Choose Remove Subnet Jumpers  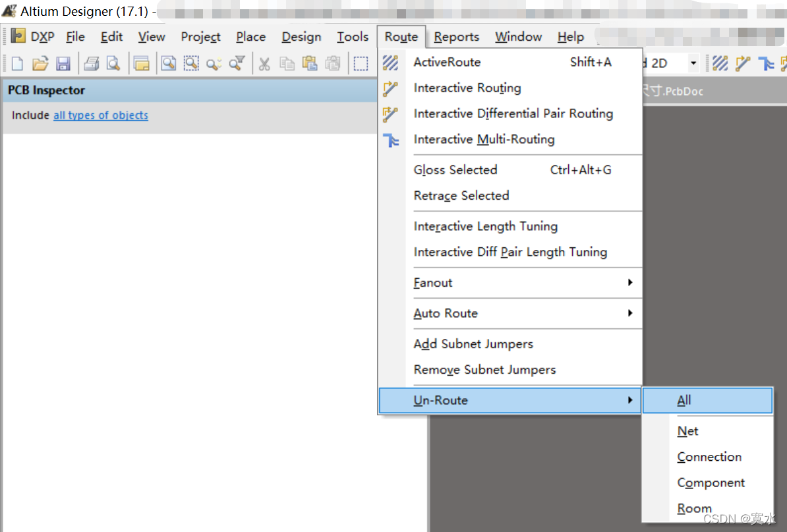[510, 370]
